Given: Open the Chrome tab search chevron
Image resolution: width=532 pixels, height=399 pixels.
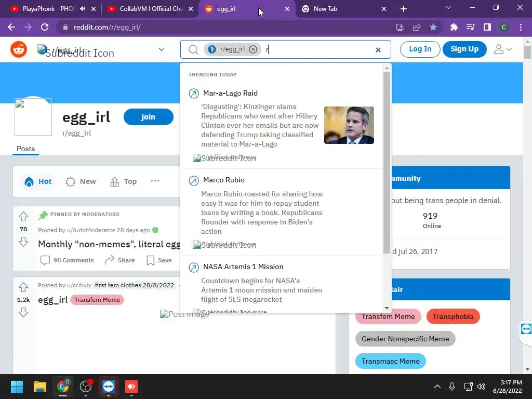Looking at the screenshot, I should pyautogui.click(x=448, y=7).
